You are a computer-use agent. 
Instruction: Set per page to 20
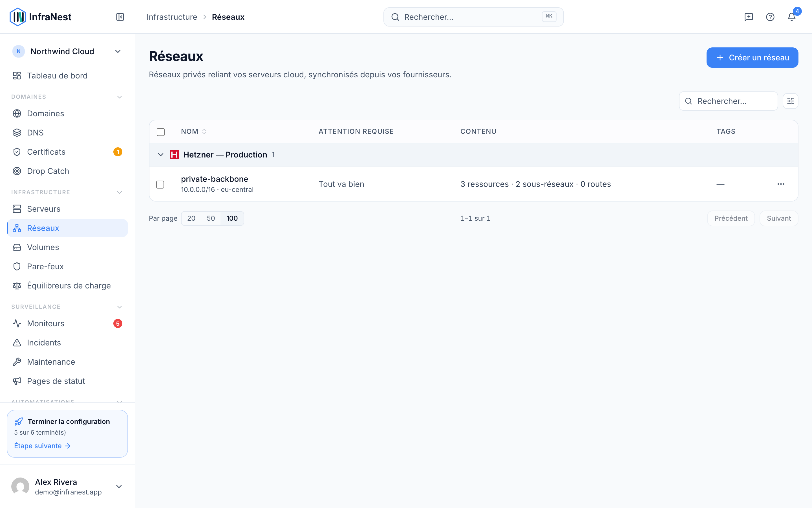click(x=191, y=218)
